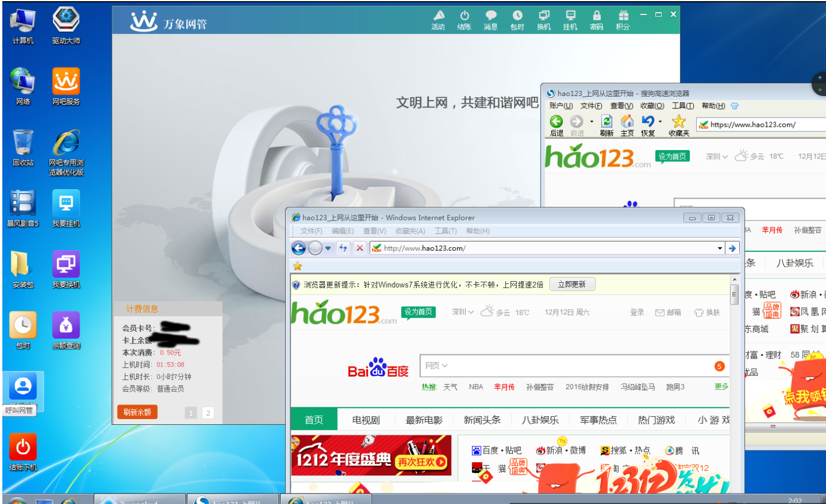Click the red Stop X in Internet Explorer
The width and height of the screenshot is (826, 504).
(360, 248)
